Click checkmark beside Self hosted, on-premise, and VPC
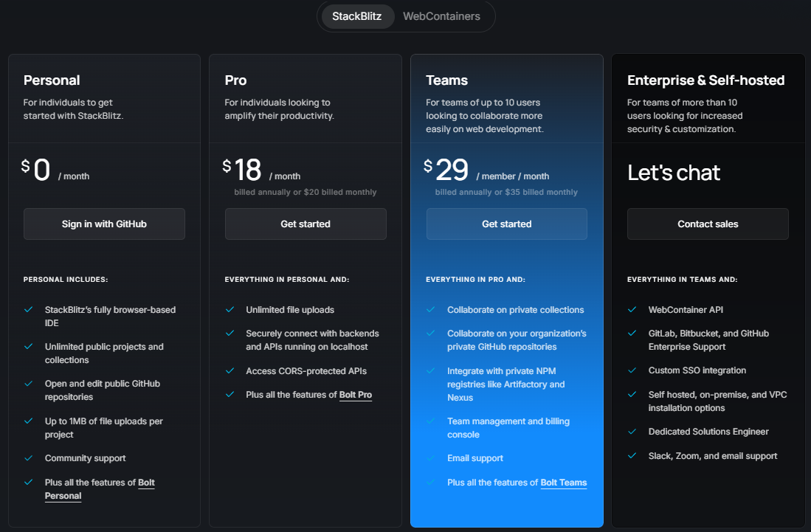 (632, 395)
